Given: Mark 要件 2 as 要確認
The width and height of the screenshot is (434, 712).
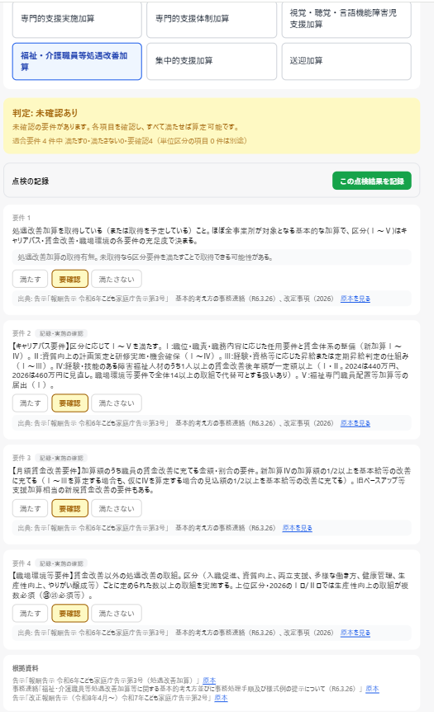Looking at the screenshot, I should point(70,403).
